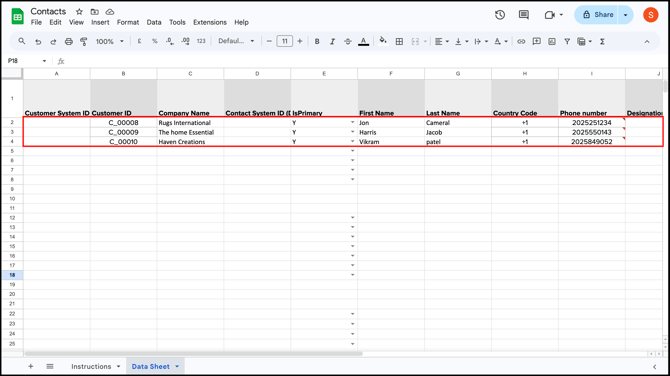
Task: Undo the last action
Action: pos(38,41)
